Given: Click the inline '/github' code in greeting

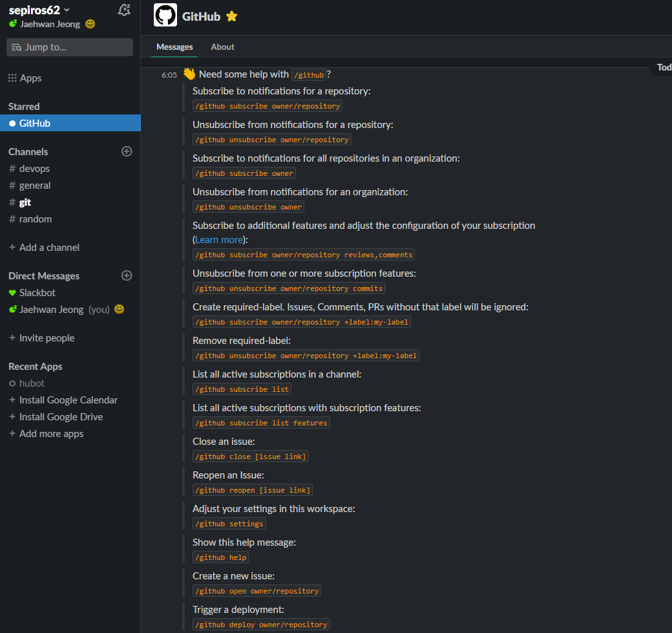Looking at the screenshot, I should (x=309, y=75).
